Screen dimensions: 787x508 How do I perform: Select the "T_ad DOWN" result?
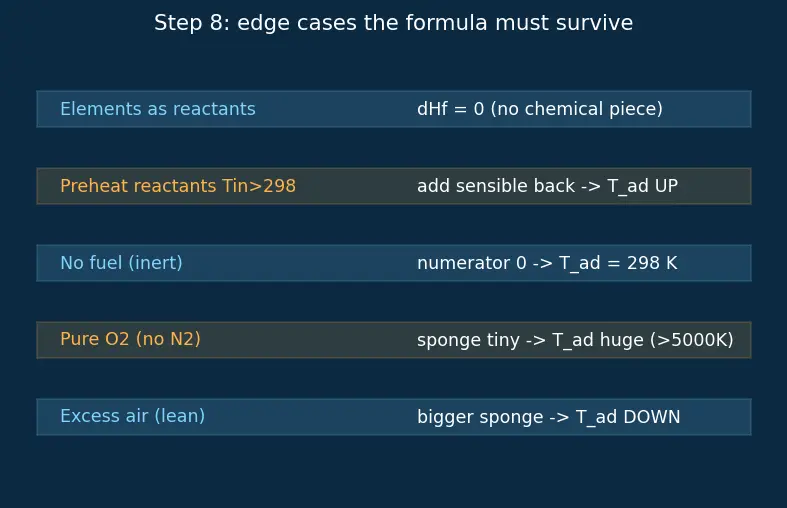(628, 417)
